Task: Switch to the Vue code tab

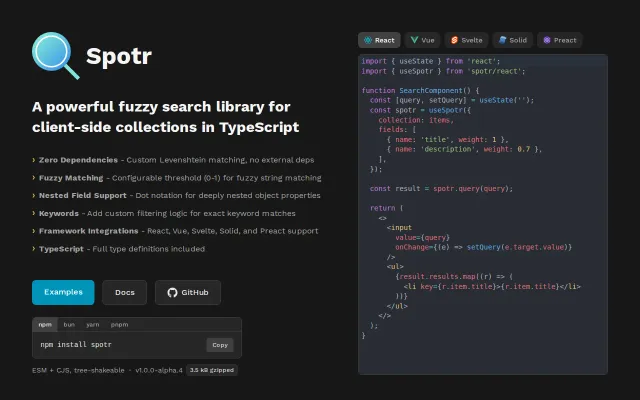Action: pos(422,40)
